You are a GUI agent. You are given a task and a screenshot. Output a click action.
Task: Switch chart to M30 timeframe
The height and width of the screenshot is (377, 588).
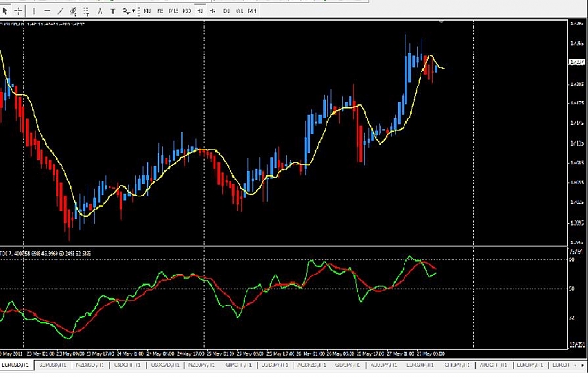coord(187,11)
